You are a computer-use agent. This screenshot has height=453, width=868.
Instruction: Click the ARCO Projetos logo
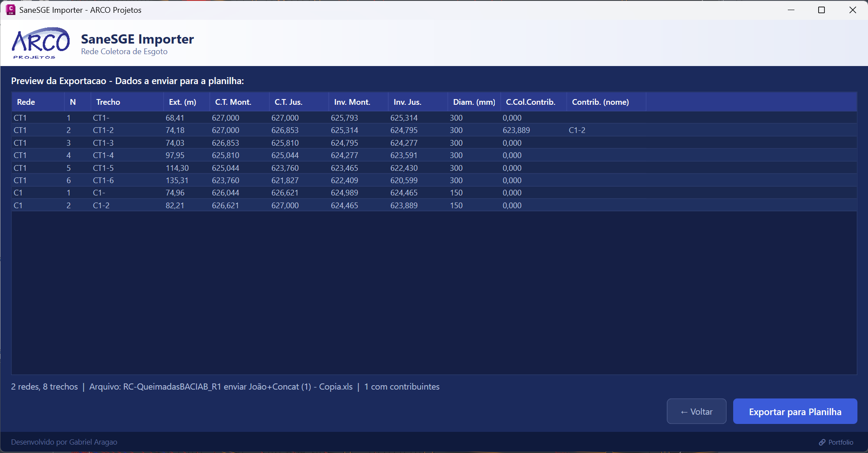tap(40, 43)
